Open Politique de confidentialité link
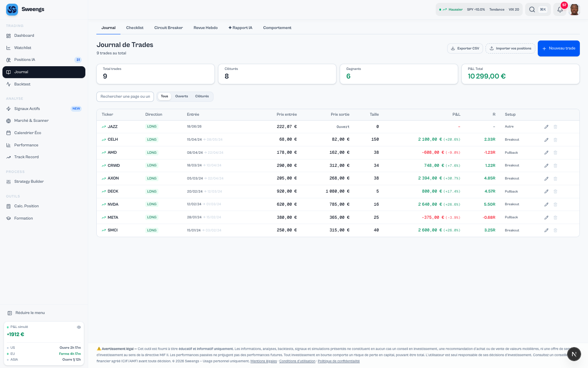Image resolution: width=588 pixels, height=368 pixels. point(339,361)
